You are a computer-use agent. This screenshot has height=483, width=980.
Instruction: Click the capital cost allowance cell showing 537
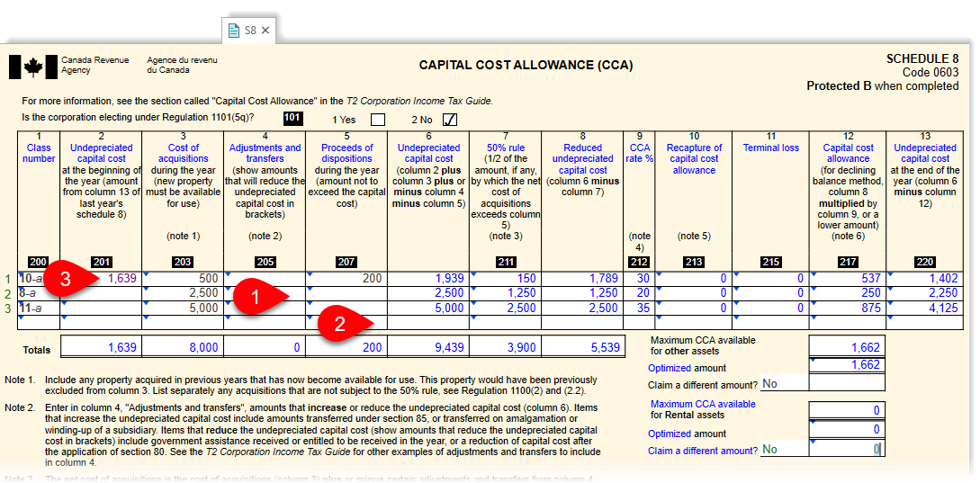[848, 279]
